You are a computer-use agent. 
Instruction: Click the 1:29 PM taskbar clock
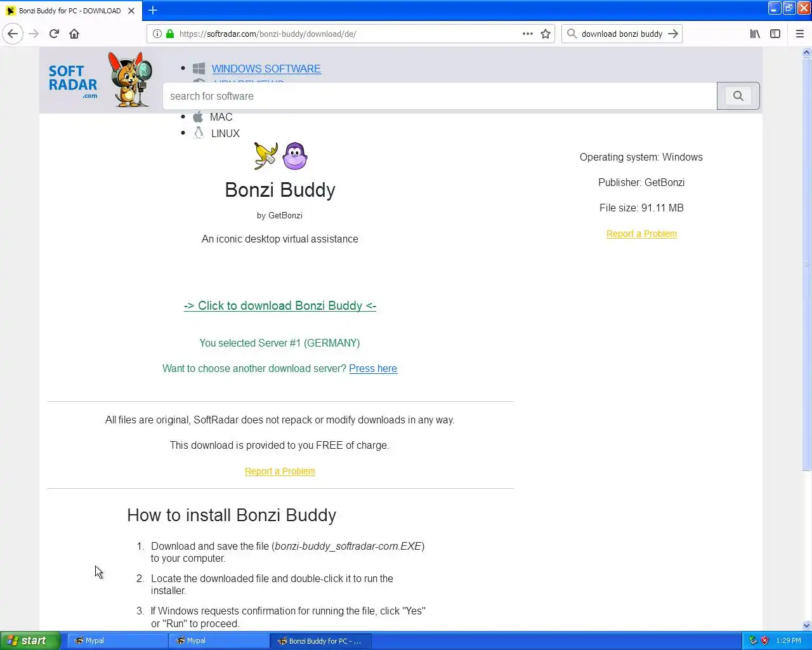pyautogui.click(x=789, y=640)
